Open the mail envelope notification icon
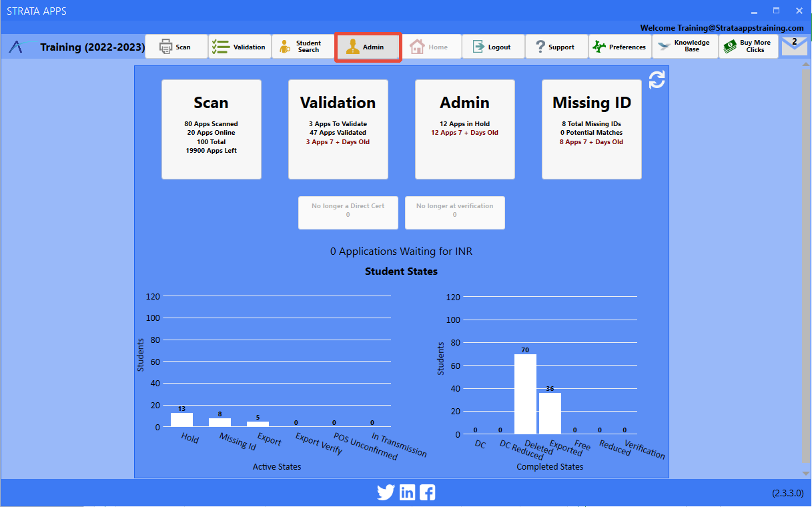This screenshot has width=812, height=507. (x=794, y=46)
